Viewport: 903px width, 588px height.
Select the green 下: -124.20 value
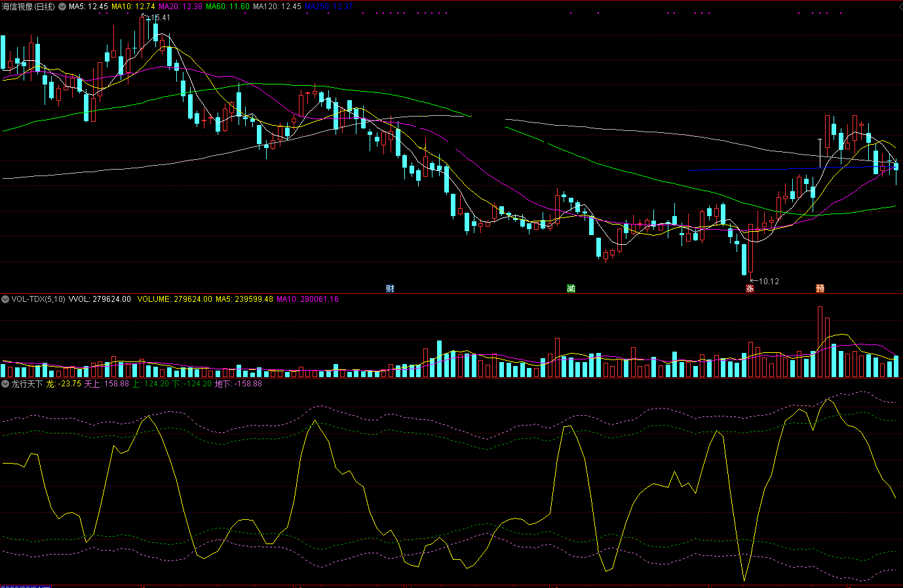192,384
